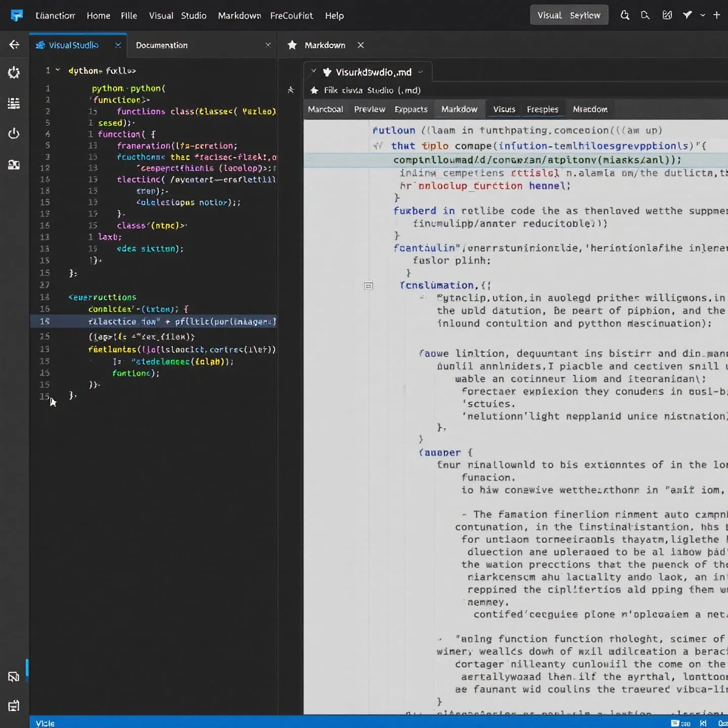
Task: Switch to the Visuis sub-tab
Action: click(504, 109)
